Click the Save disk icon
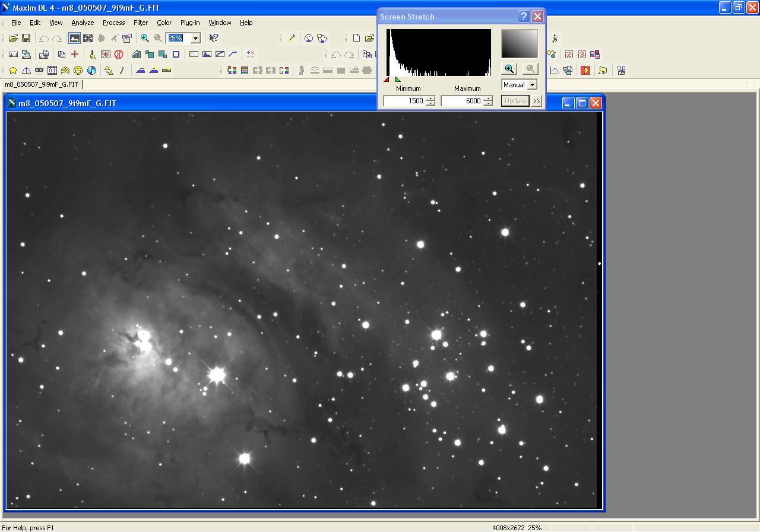Viewport: 760px width, 532px height. point(26,38)
